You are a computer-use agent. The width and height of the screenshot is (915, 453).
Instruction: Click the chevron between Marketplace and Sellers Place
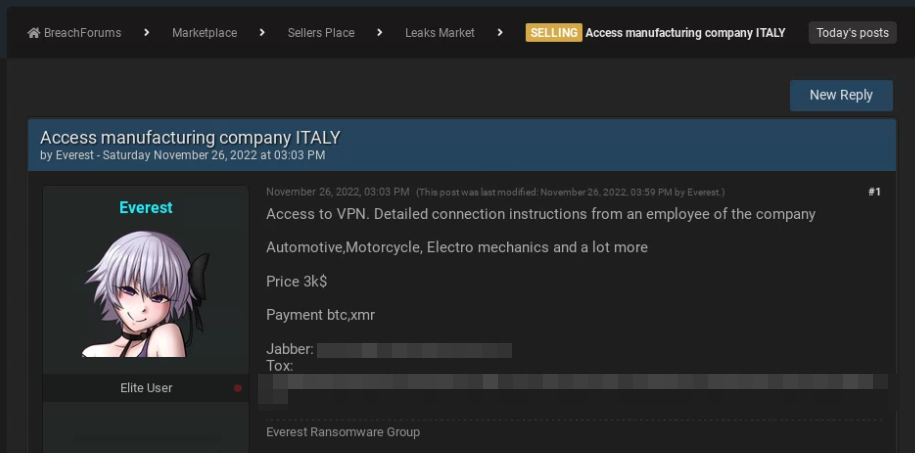click(262, 33)
